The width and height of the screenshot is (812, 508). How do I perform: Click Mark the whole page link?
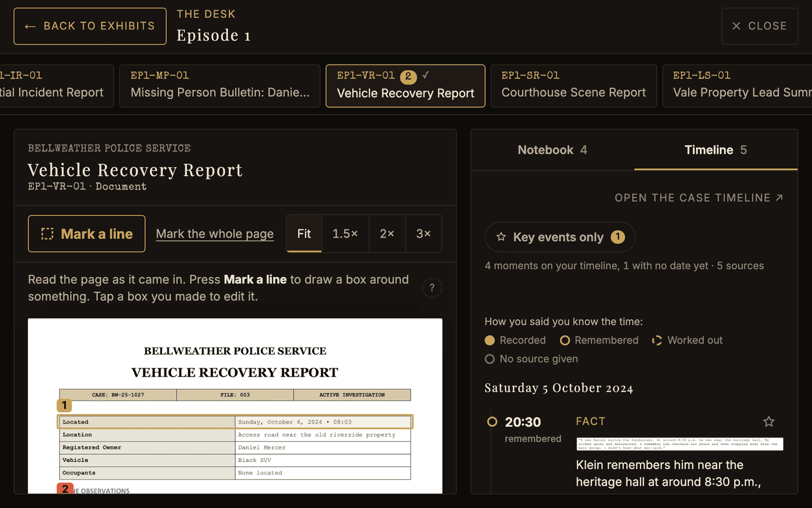pyautogui.click(x=215, y=234)
